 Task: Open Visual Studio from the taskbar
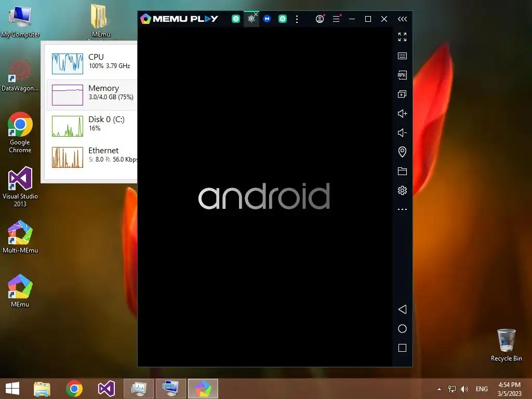[106, 389]
